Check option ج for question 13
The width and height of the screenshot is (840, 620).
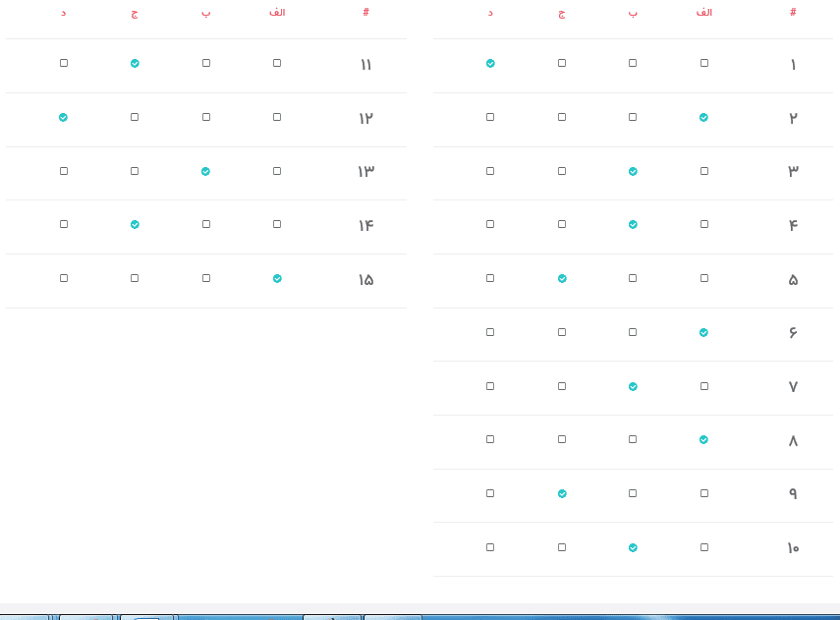(135, 171)
